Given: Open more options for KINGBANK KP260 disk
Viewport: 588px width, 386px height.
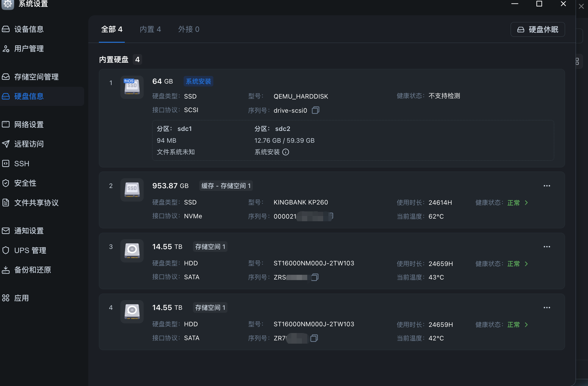Looking at the screenshot, I should pos(547,186).
